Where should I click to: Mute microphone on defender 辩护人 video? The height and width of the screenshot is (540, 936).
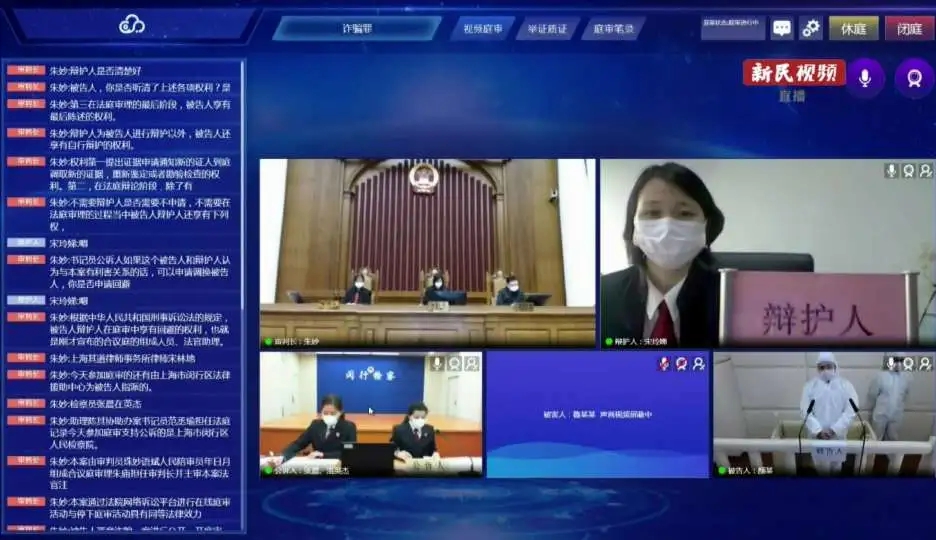click(x=891, y=171)
